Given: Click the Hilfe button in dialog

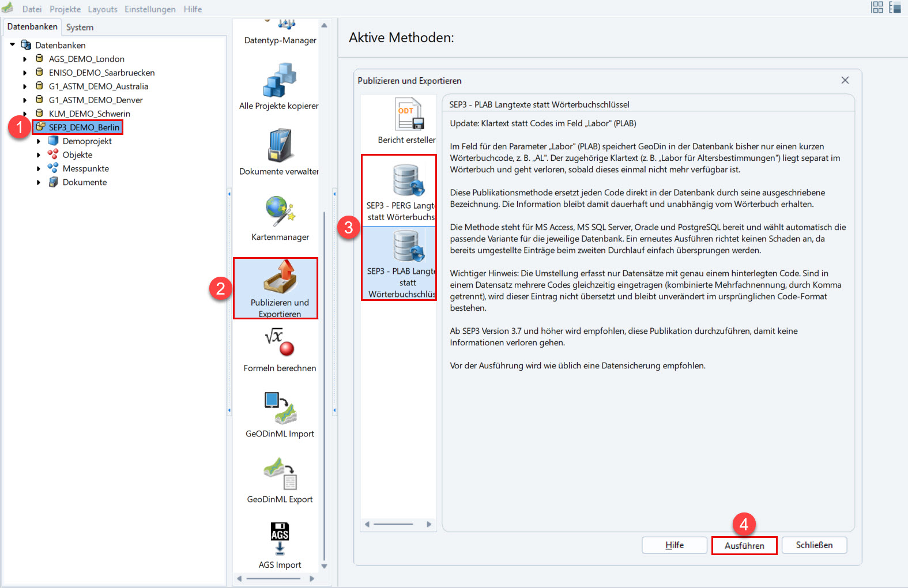Looking at the screenshot, I should point(675,545).
